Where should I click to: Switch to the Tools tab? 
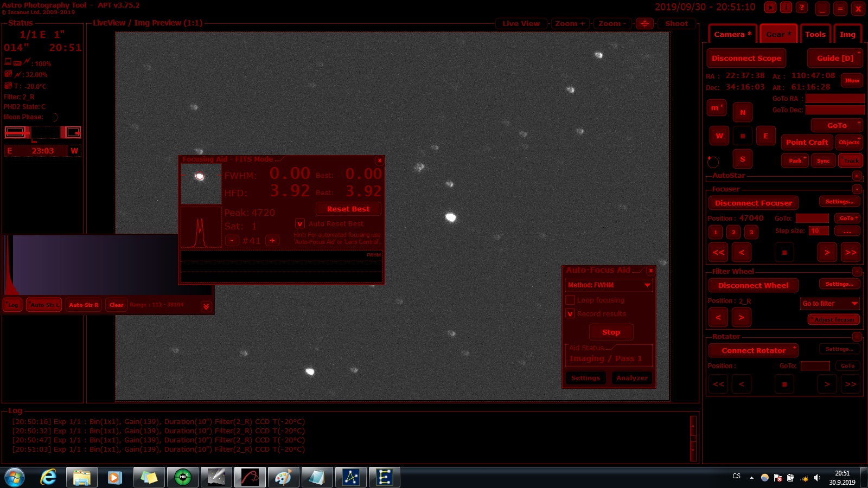tap(815, 34)
